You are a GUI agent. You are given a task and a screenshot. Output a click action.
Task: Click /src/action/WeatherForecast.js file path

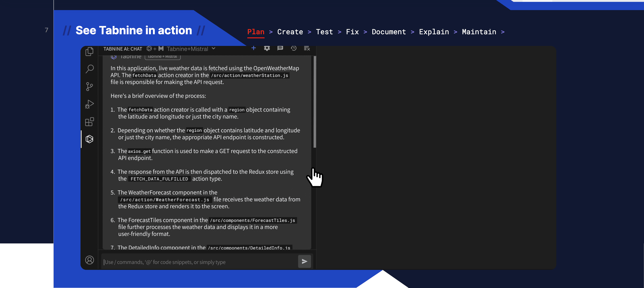[x=165, y=200]
